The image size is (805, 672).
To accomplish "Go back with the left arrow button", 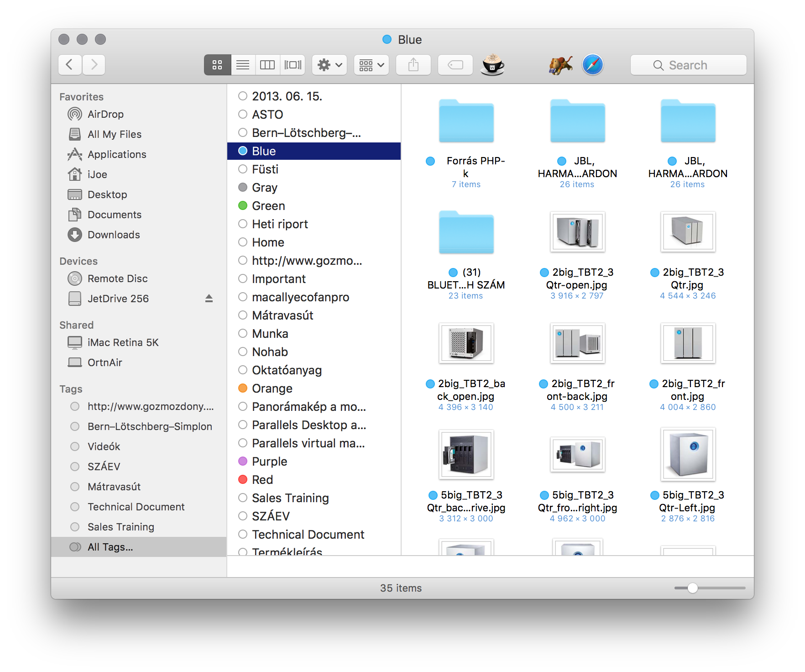I will coord(70,65).
